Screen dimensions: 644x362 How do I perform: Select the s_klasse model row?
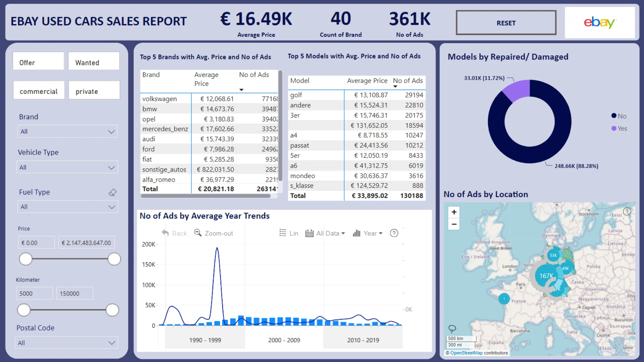pyautogui.click(x=357, y=186)
